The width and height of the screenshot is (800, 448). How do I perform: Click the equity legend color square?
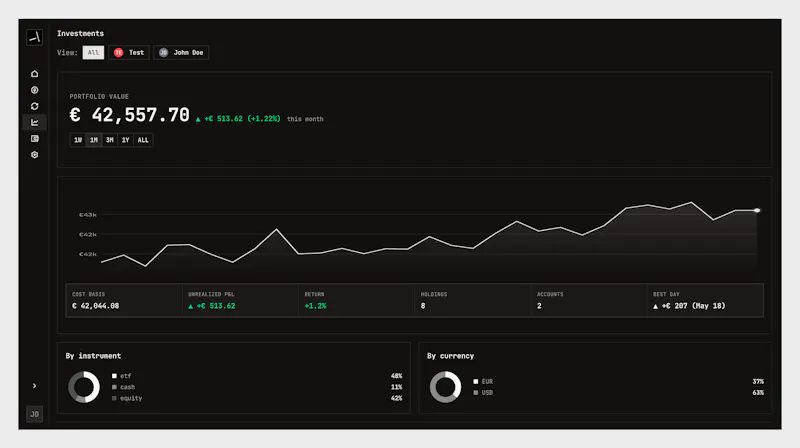click(114, 399)
